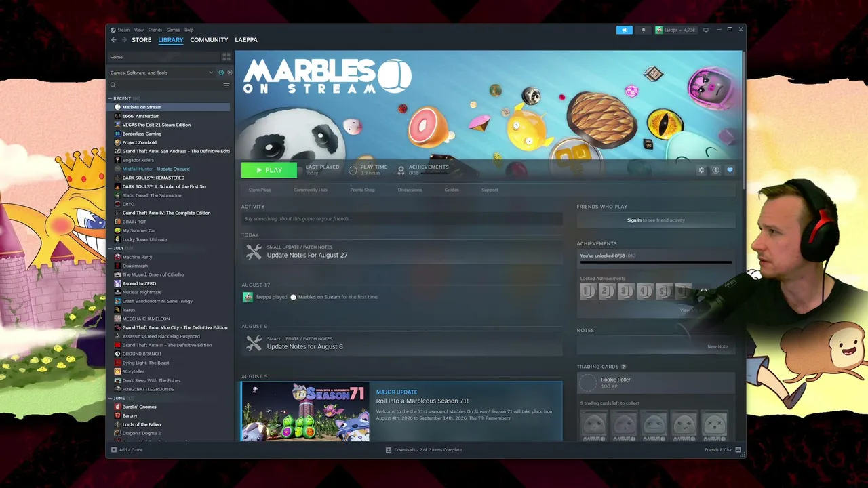Open the Community Hub link
868x488 pixels.
click(311, 190)
